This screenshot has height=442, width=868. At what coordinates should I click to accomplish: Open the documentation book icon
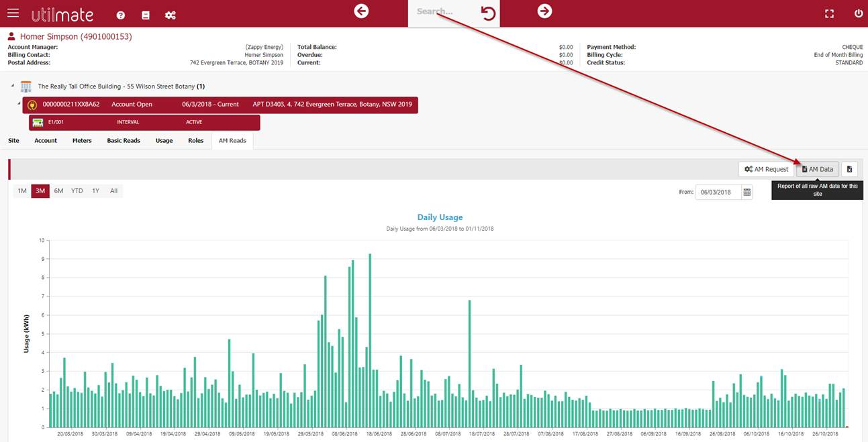point(146,15)
